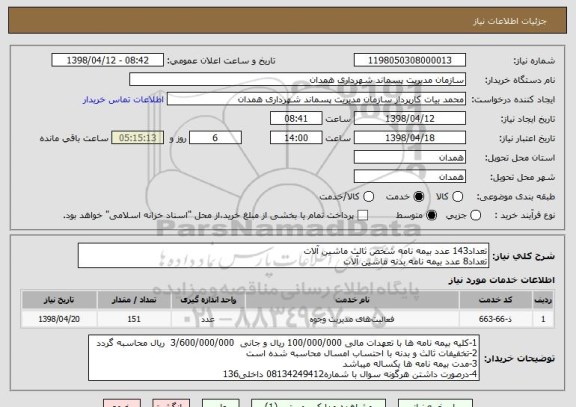
Task: Click the validity time field 14:00
Action: point(296,138)
